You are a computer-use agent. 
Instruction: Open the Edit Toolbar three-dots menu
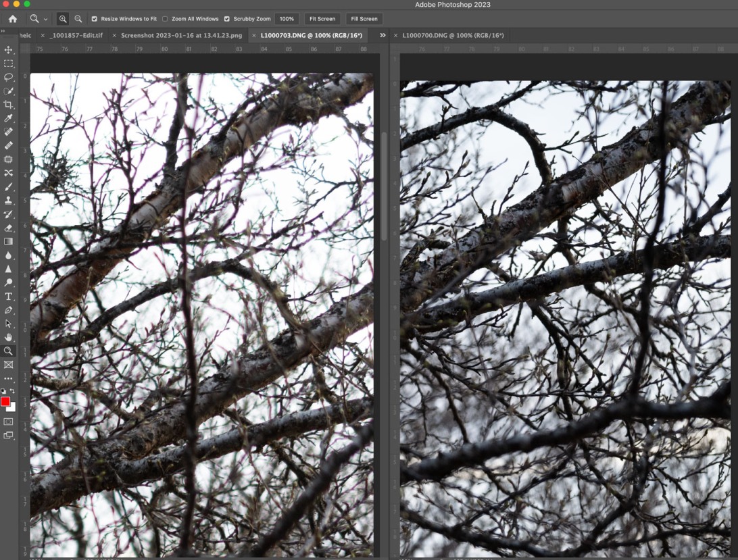point(8,378)
